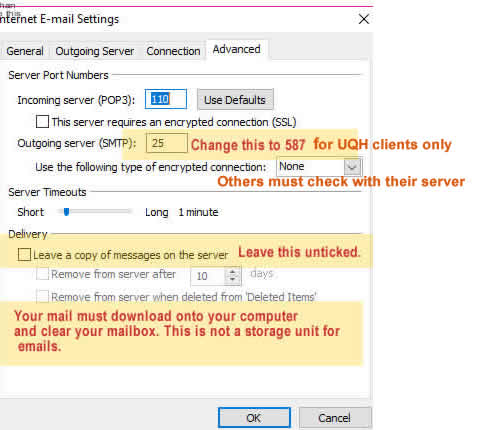Enable the SSL encrypted connection checkbox
This screenshot has height=430, width=479.
pyautogui.click(x=42, y=122)
